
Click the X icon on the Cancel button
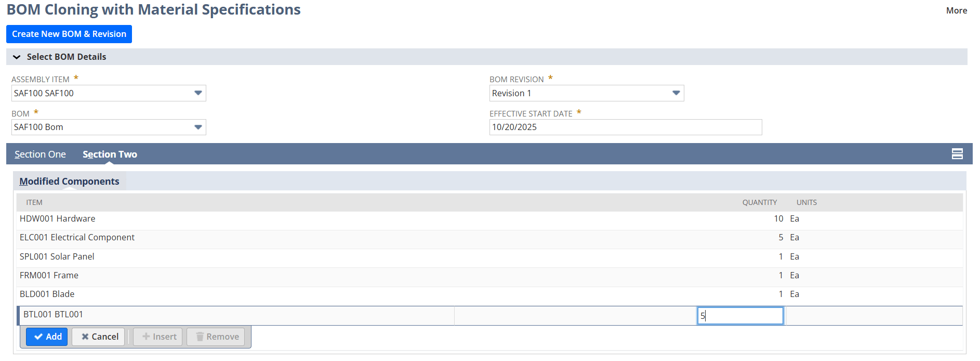(86, 337)
